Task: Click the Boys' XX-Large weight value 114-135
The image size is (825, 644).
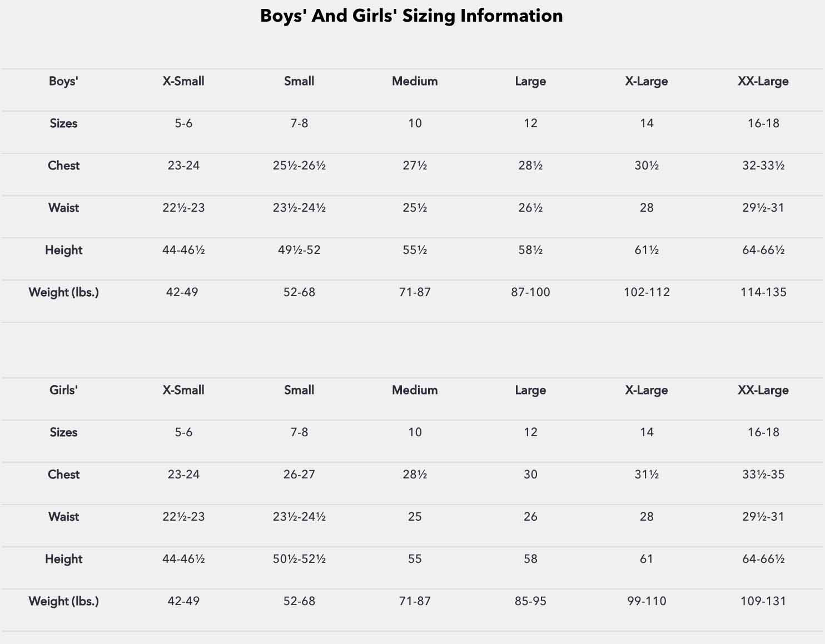Action: 763,292
